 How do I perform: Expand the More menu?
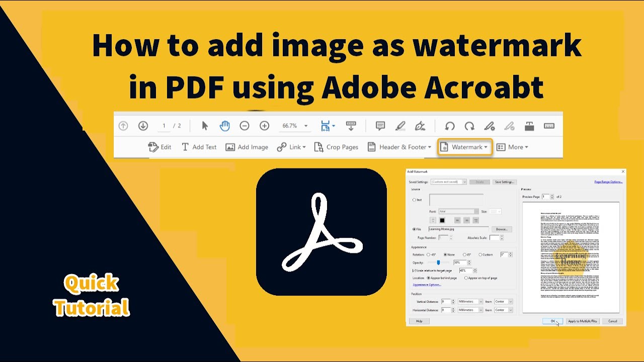point(512,147)
